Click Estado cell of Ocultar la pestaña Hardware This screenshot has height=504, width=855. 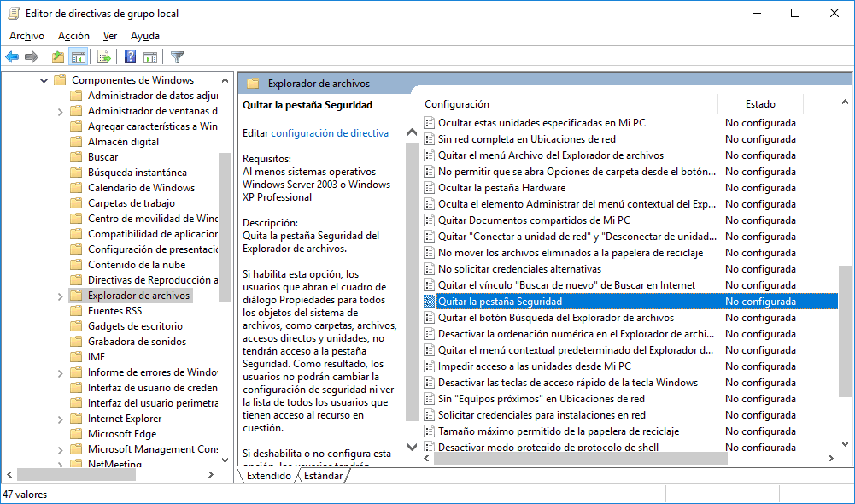pos(760,188)
